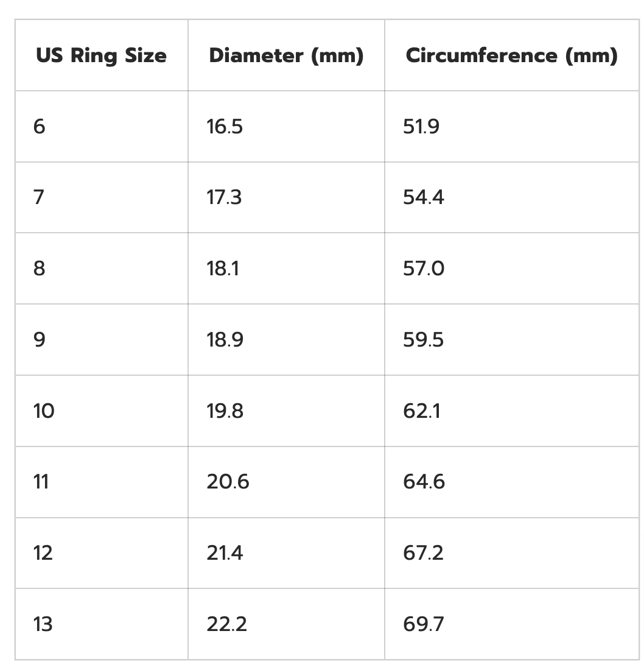This screenshot has height=670, width=644.
Task: Select the ring size 9 cell
Action: point(40,339)
